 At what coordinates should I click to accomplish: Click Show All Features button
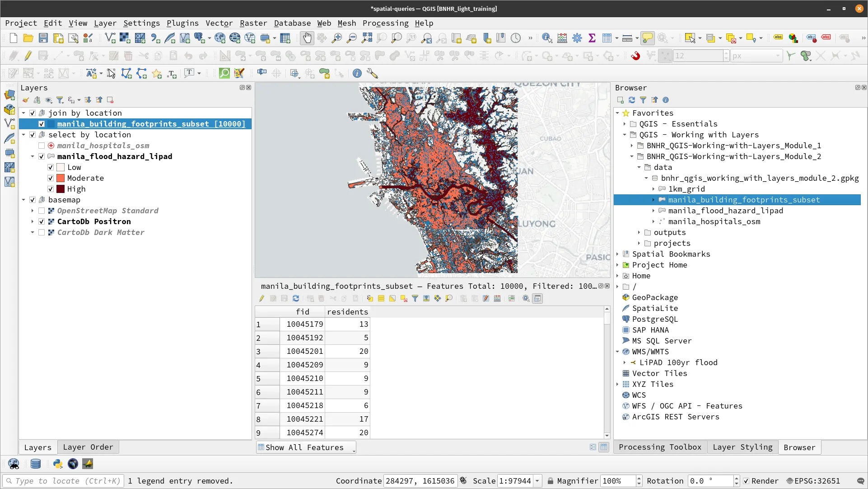(x=305, y=447)
